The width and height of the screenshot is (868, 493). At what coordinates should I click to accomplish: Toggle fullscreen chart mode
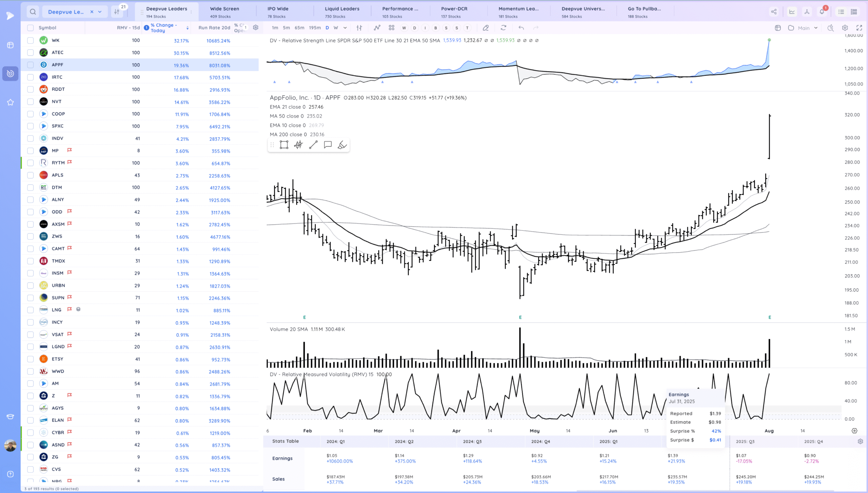click(x=859, y=28)
